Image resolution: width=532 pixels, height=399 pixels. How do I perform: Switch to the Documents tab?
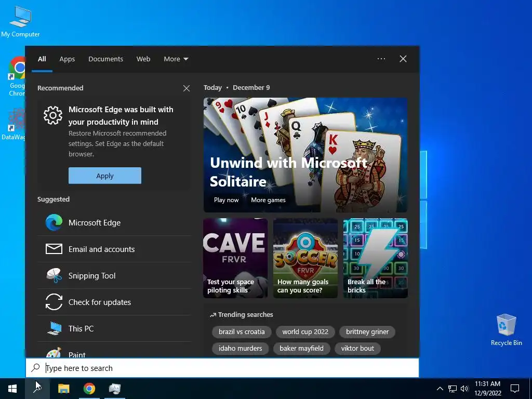coord(105,59)
